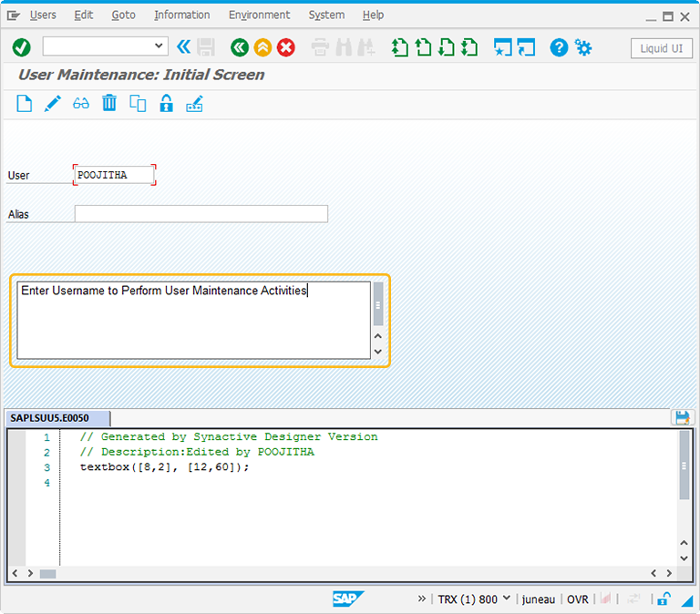The height and width of the screenshot is (614, 700).
Task: Expand the status bar double-arrow
Action: (x=422, y=599)
